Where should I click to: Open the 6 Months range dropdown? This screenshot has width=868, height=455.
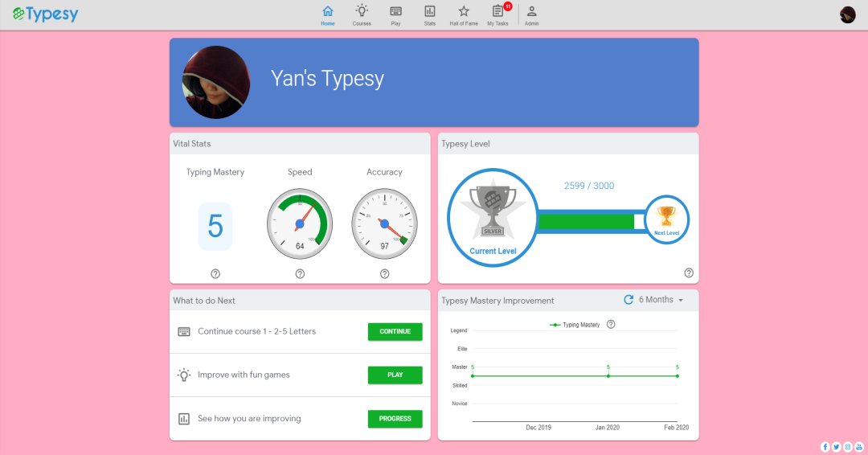tap(661, 300)
